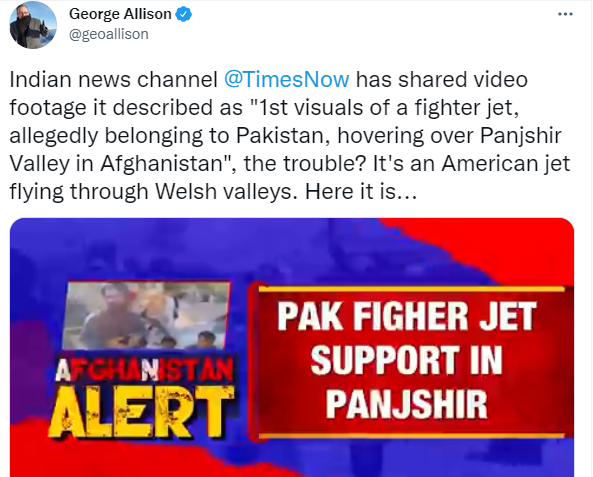Open George Allison's profile avatar photo
Viewport: 593px width, 477px height.
(33, 25)
